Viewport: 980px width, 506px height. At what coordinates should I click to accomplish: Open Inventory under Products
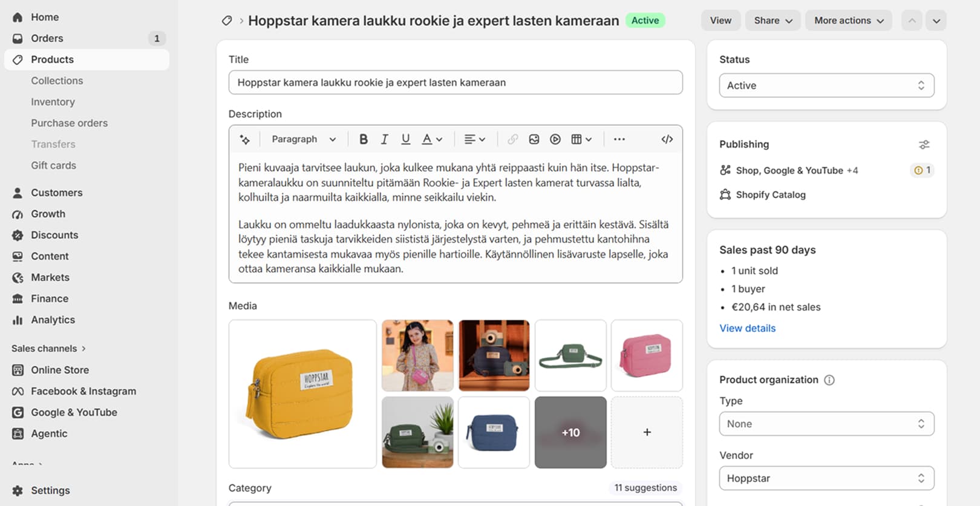[53, 102]
